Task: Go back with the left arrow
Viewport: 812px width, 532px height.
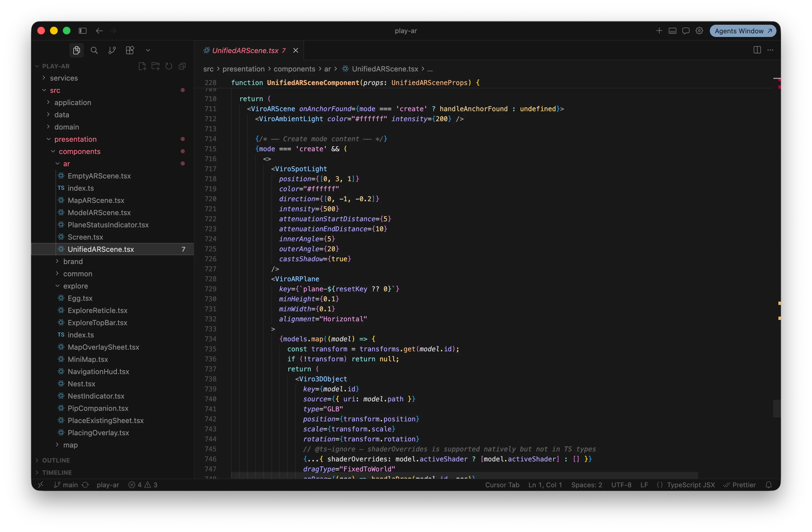Action: (99, 31)
